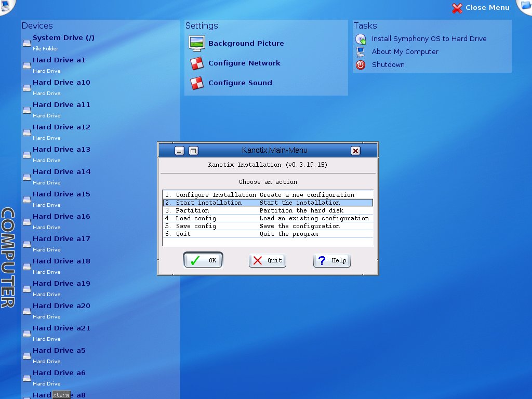Screen dimensions: 532x399
Task: Open Hard Drive a13 link
Action: [61, 150]
